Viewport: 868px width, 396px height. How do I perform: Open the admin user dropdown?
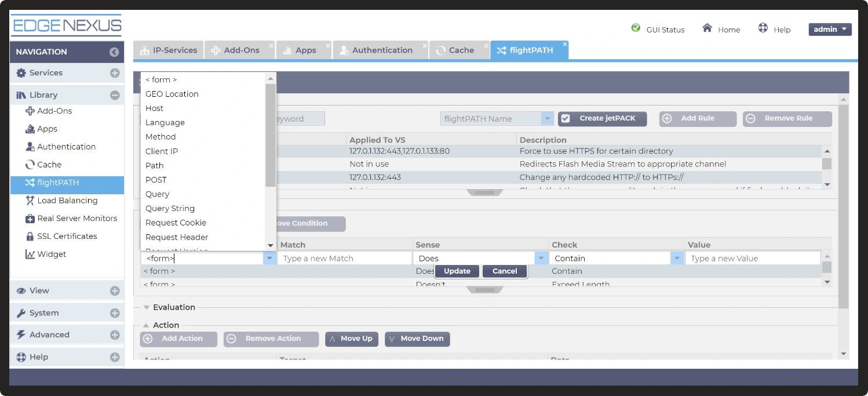(830, 30)
